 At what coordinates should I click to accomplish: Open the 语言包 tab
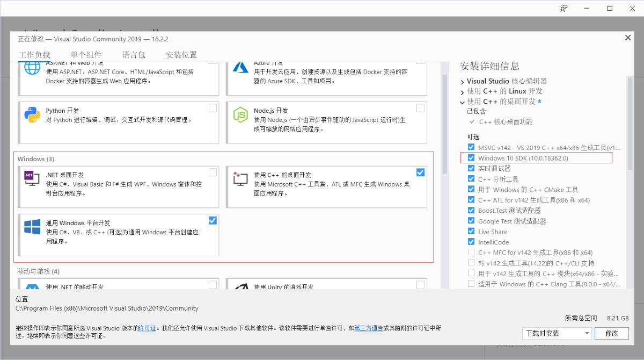pos(134,55)
